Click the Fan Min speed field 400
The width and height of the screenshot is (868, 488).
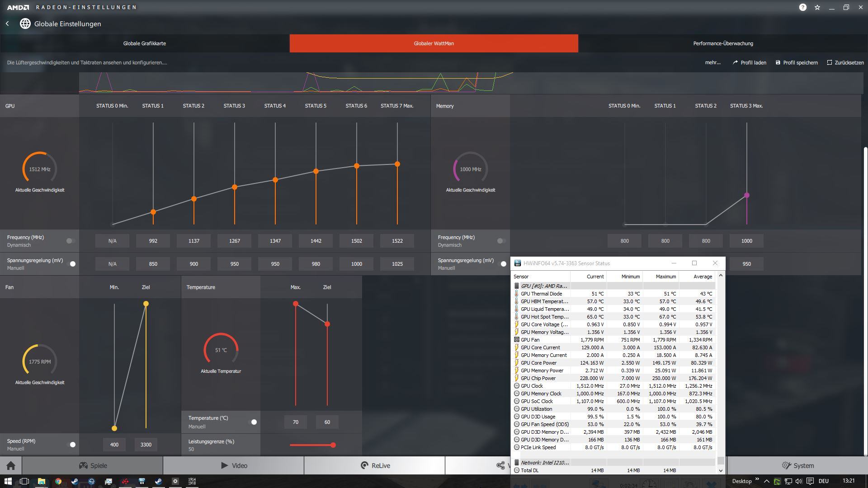tap(114, 445)
